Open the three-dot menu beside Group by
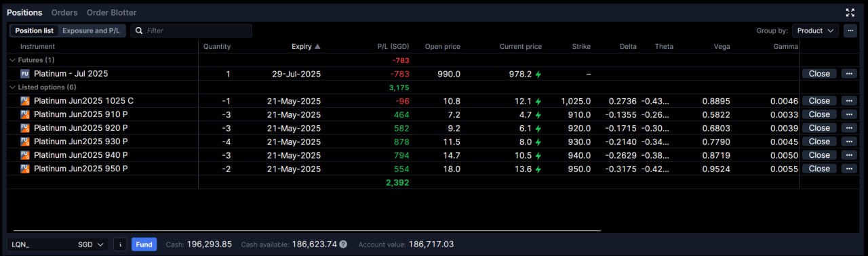The image size is (868, 256). [x=850, y=30]
